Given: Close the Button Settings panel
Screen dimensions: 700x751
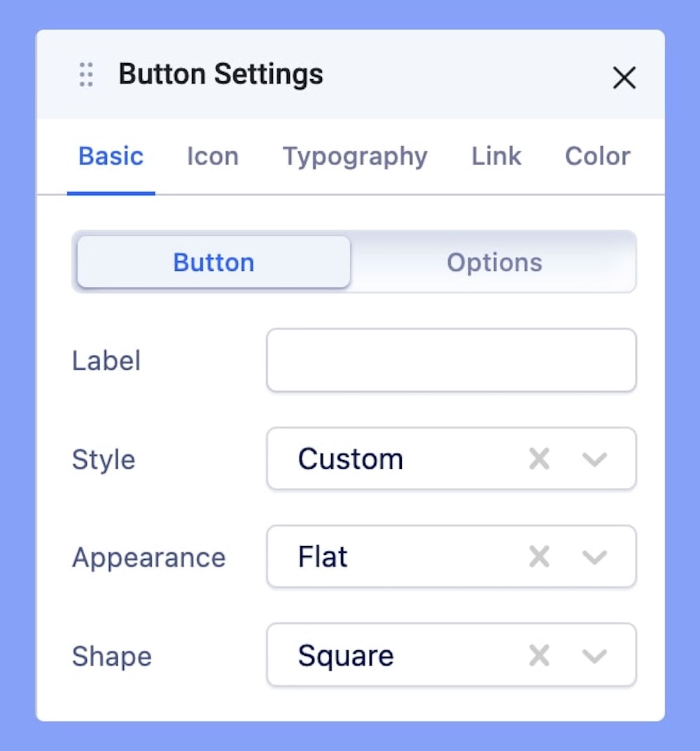Looking at the screenshot, I should pyautogui.click(x=624, y=78).
